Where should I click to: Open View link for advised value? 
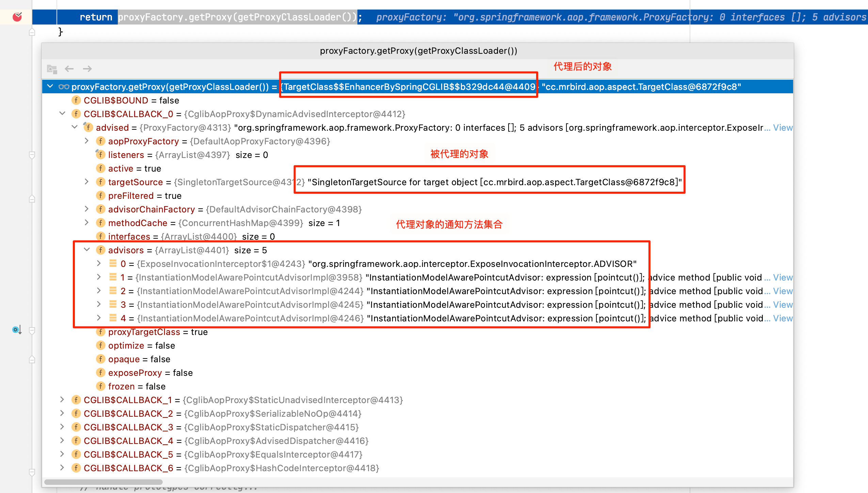783,128
